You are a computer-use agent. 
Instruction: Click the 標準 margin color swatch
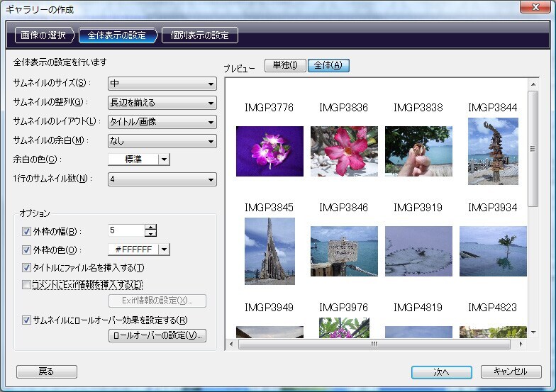tap(133, 159)
